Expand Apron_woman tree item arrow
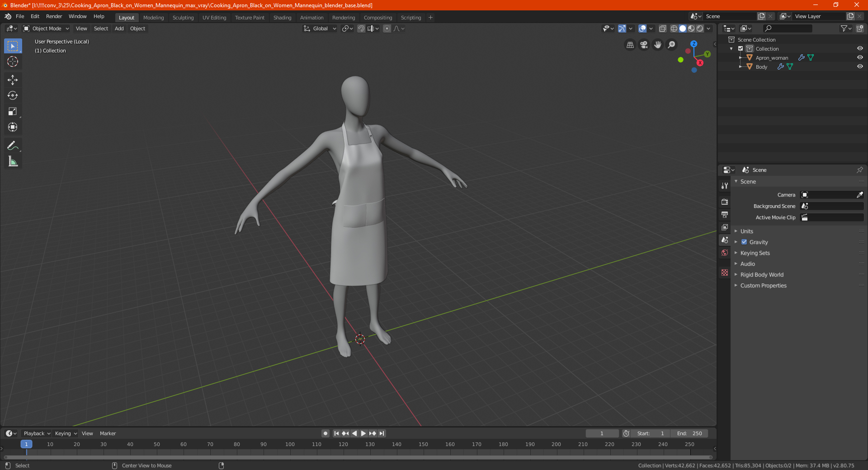 tap(740, 57)
